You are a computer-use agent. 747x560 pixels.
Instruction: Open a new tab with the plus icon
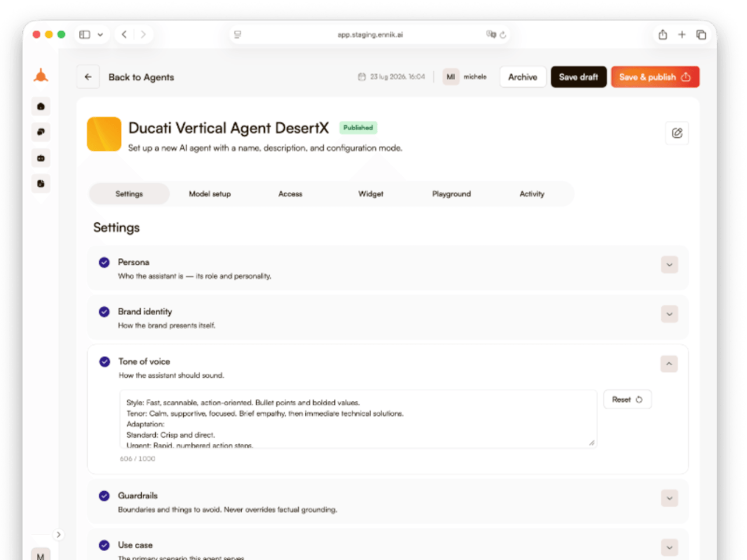pyautogui.click(x=682, y=34)
